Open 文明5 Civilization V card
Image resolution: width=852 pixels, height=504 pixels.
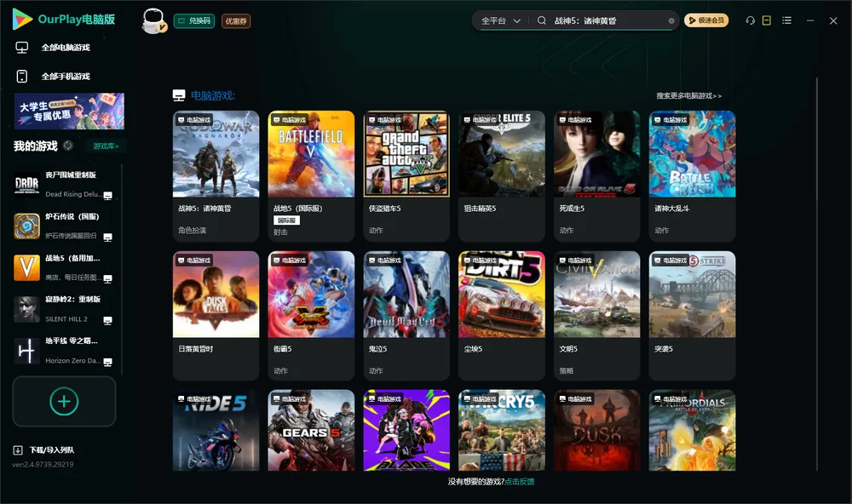596,316
